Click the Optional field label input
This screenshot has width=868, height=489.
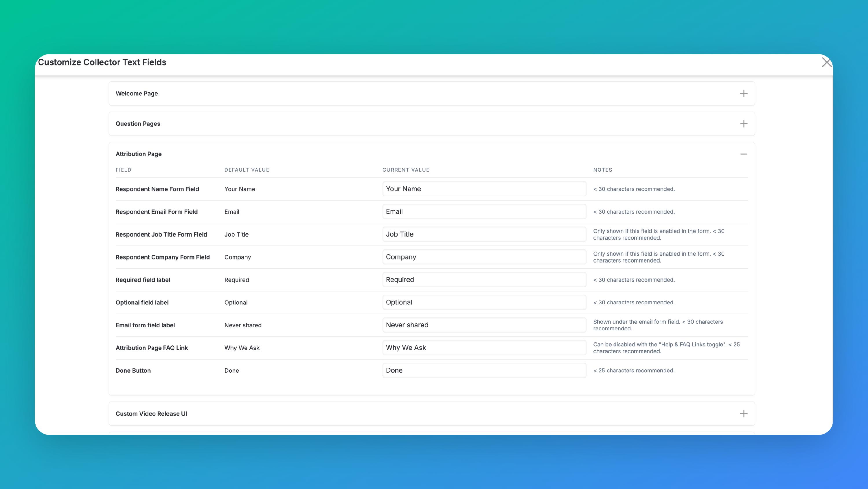[484, 302]
